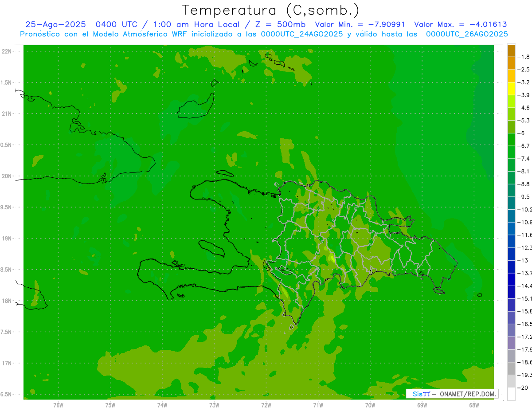Click the 19N latitude axis label
The image size is (532, 411).
point(6,239)
